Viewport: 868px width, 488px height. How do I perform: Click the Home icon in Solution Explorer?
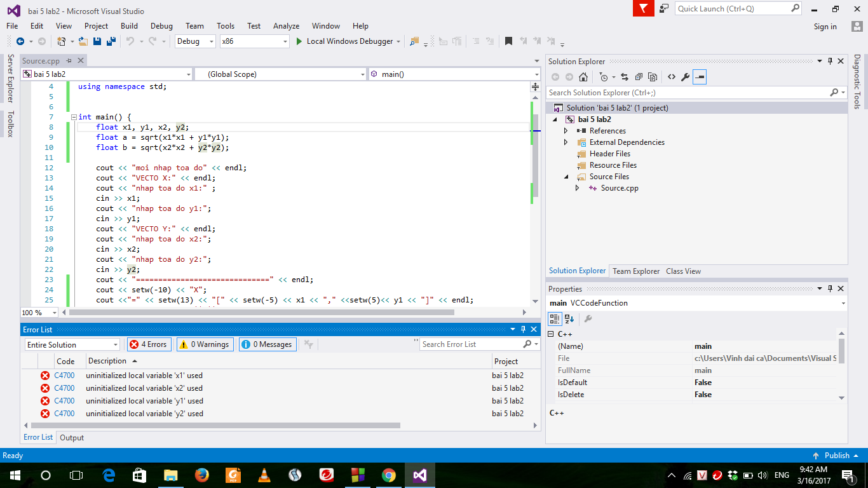[583, 77]
